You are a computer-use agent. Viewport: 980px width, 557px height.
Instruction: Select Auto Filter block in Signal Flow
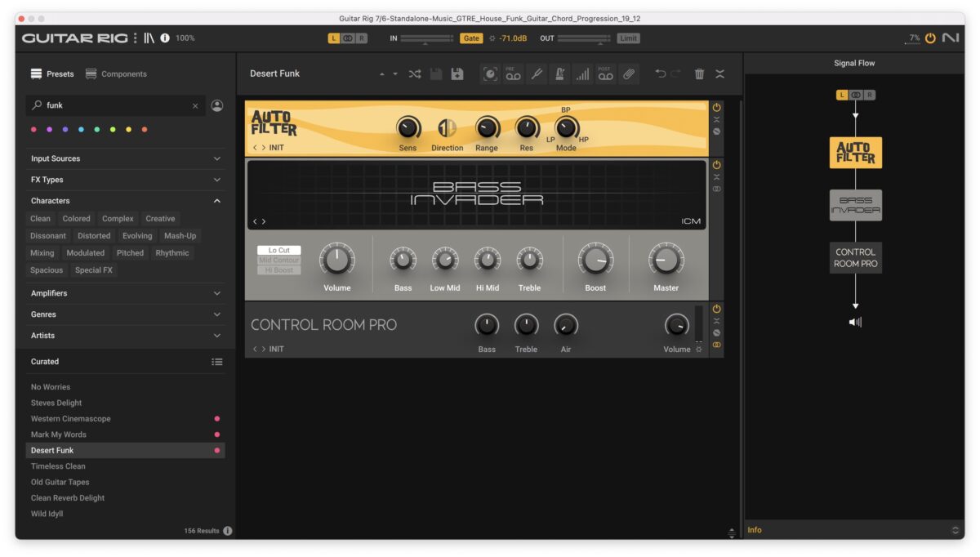pyautogui.click(x=856, y=153)
